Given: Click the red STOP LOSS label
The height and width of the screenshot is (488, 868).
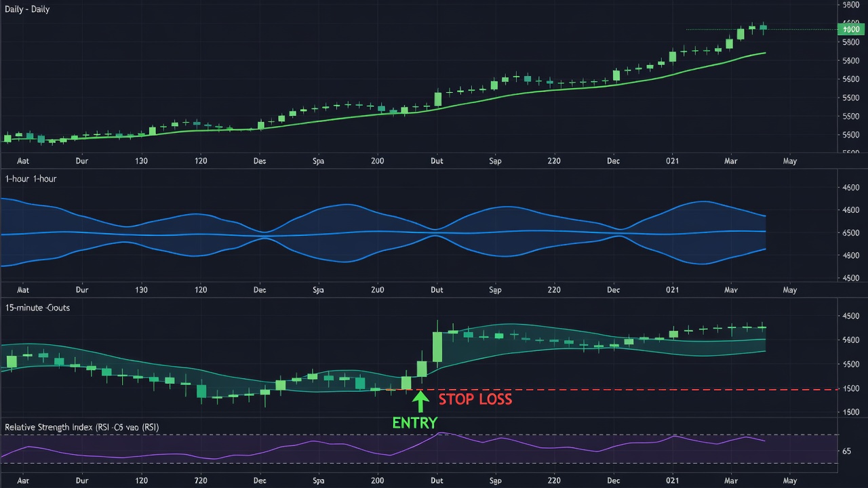Looking at the screenshot, I should [x=475, y=399].
